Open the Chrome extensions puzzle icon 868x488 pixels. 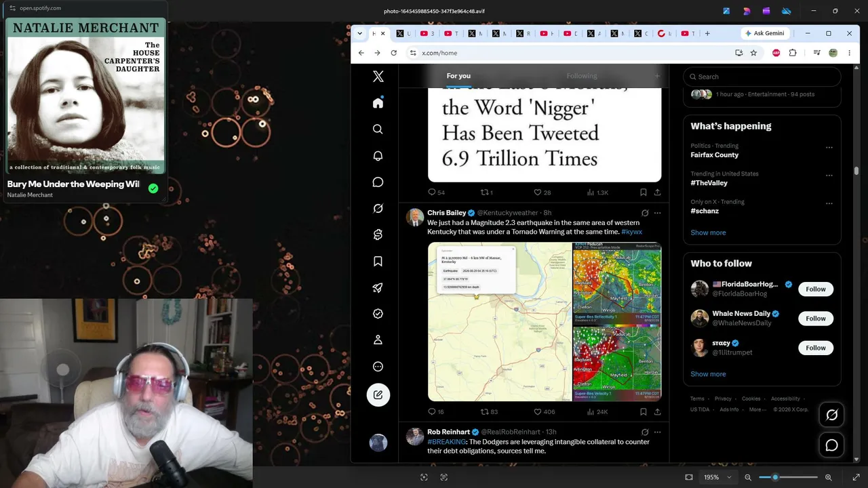coord(793,53)
